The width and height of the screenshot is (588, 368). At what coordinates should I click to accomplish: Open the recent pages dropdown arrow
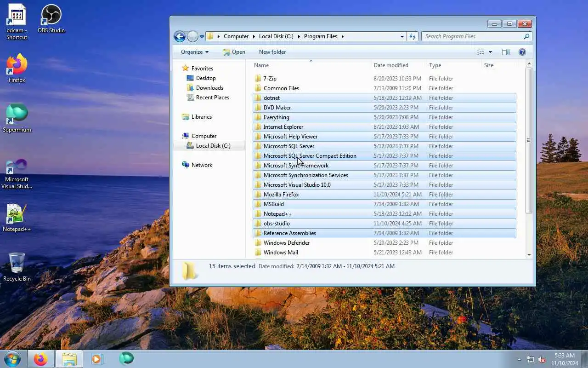[x=202, y=37]
